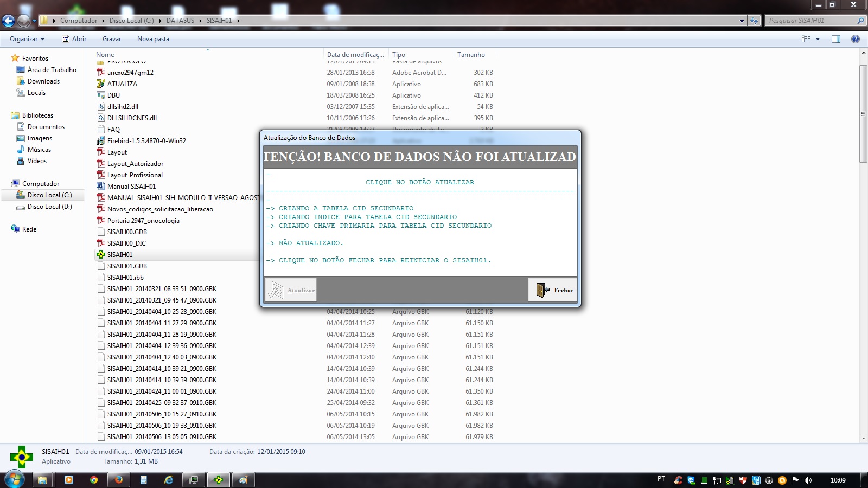Open Área de Trabalho in navigation pane
This screenshot has height=488, width=868.
coord(52,69)
